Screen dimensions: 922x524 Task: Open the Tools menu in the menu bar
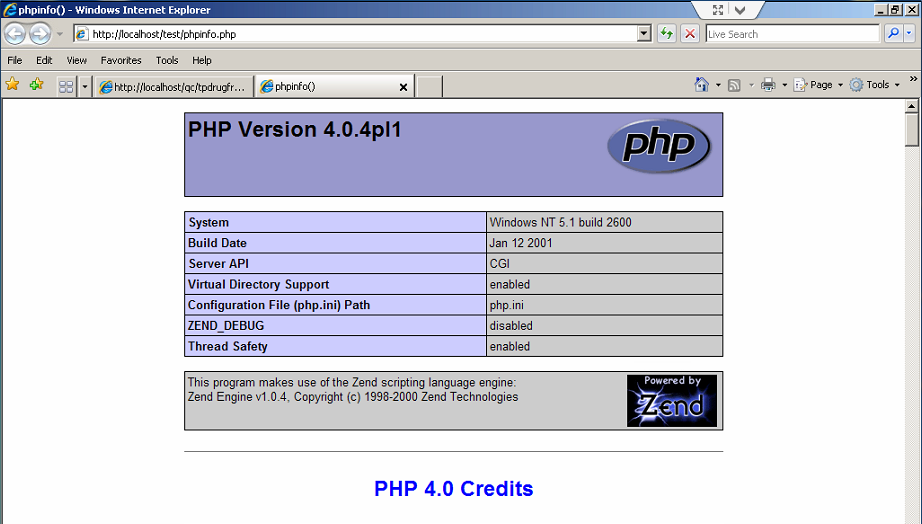(x=167, y=61)
